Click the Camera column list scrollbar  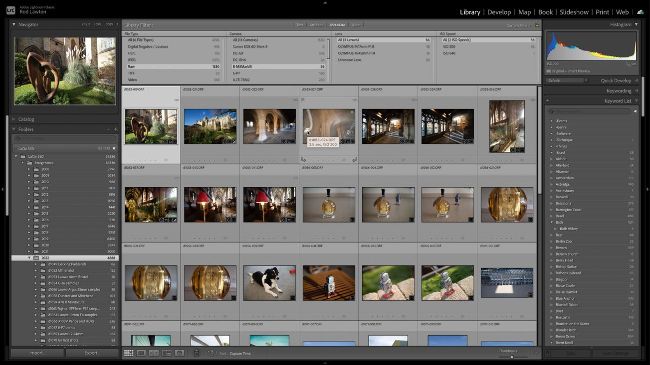(328, 49)
